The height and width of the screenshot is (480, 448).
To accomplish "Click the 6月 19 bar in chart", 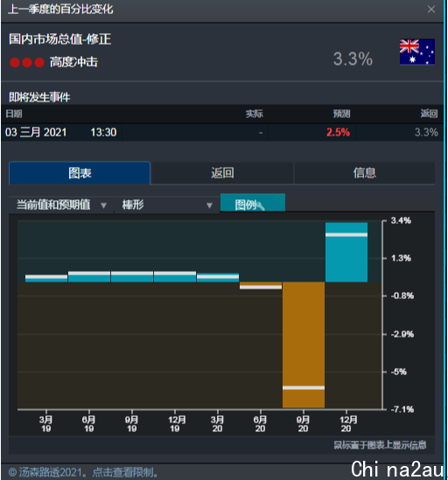I will [89, 277].
